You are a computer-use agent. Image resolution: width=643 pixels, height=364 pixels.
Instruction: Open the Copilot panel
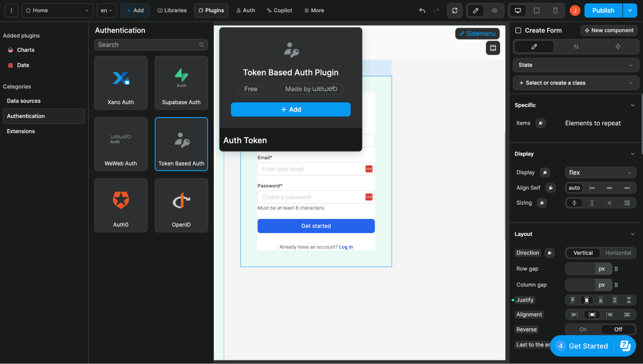[x=279, y=10]
